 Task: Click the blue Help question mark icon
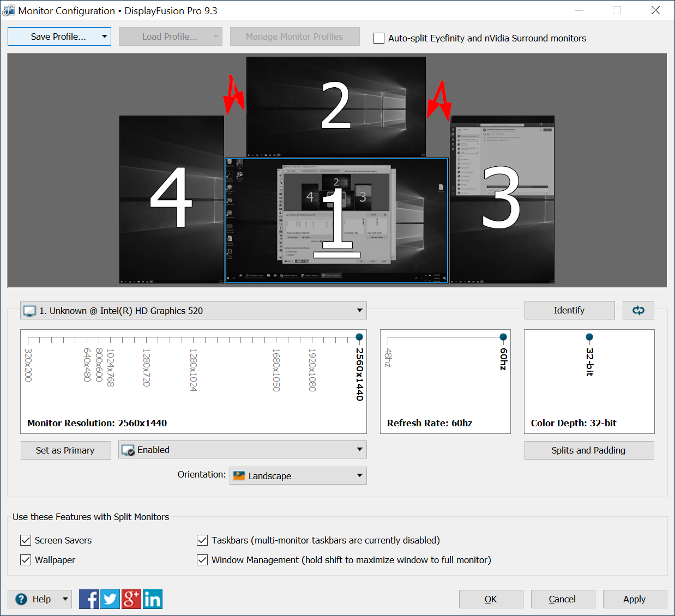pyautogui.click(x=21, y=599)
